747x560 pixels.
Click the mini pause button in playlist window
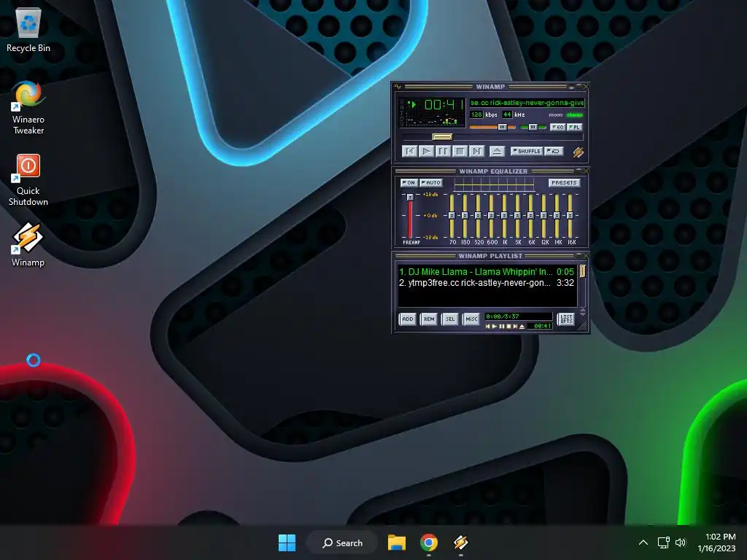[502, 327]
